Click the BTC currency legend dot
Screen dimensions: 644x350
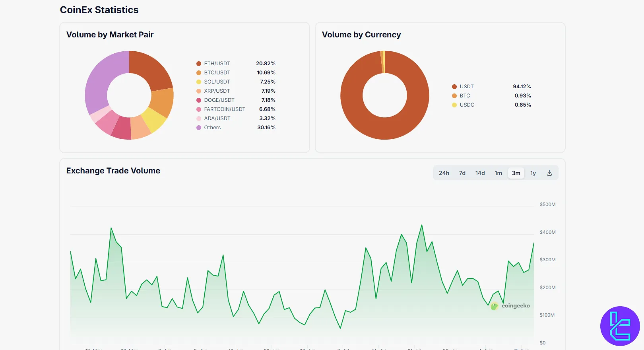click(x=454, y=96)
